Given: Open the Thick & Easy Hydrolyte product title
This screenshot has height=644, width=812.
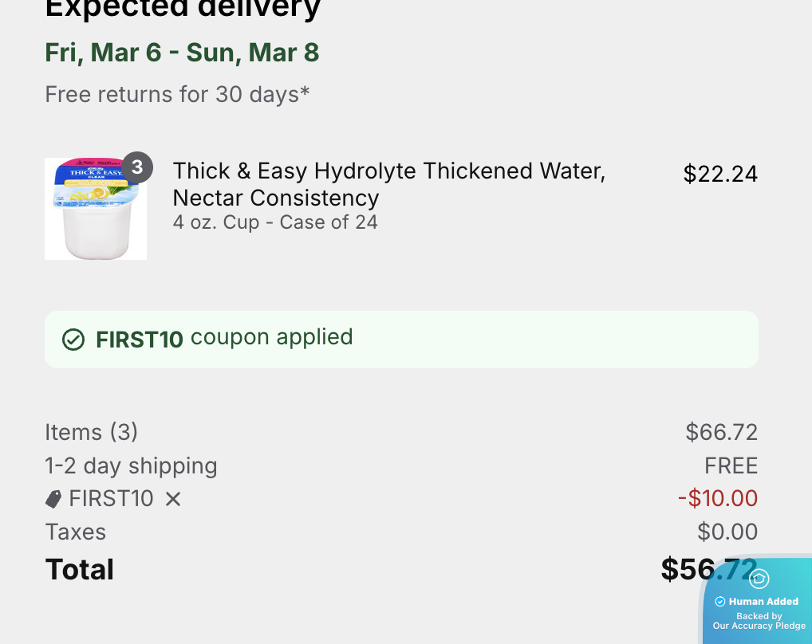Looking at the screenshot, I should pos(388,184).
